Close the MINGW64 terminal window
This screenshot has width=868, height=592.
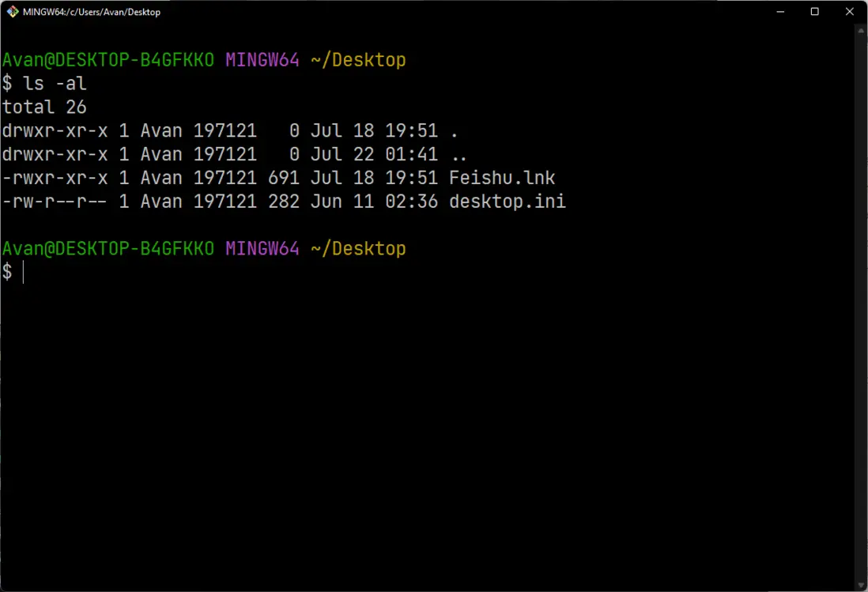851,12
